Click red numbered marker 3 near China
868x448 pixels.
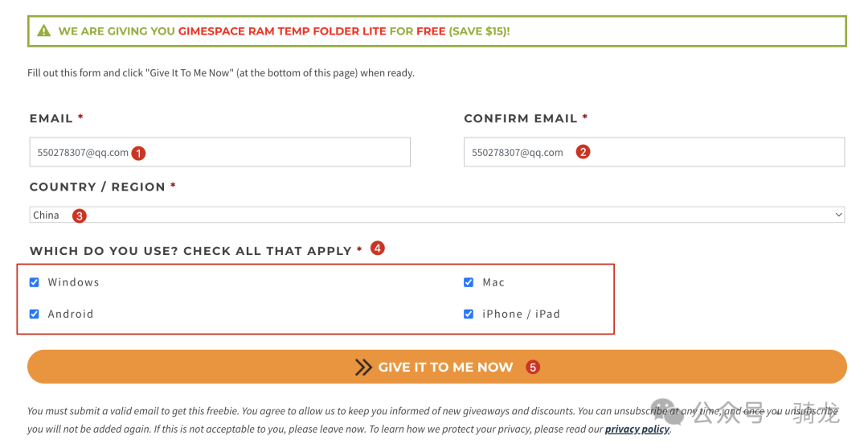click(79, 216)
